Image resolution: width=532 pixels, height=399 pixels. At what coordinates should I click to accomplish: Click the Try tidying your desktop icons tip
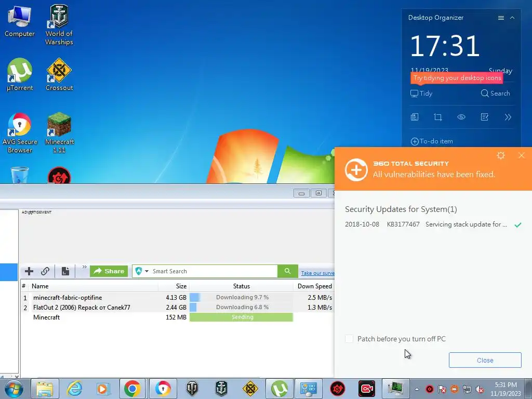click(457, 78)
